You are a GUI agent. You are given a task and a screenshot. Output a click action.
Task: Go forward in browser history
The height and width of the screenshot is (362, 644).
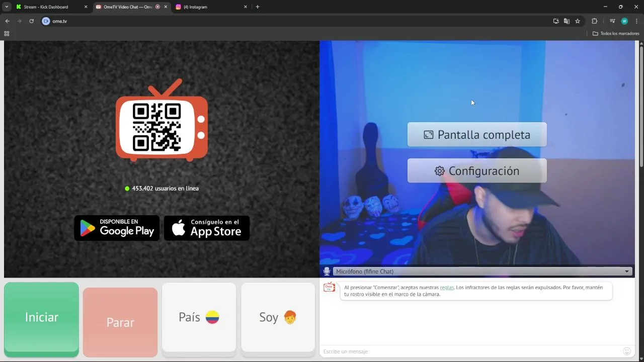(x=19, y=21)
